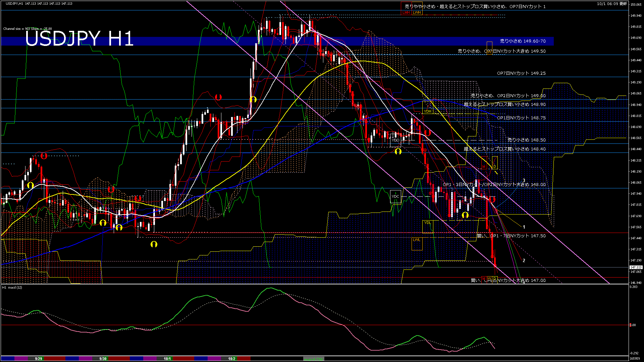Click the projection line label 2
Image resolution: width=644 pixels, height=362 pixels.
click(524, 260)
